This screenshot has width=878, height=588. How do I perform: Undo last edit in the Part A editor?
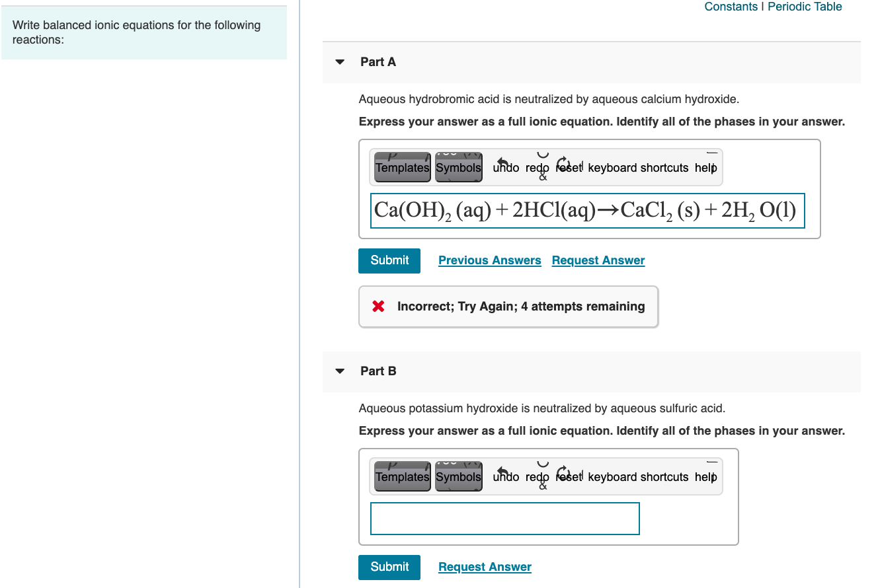[505, 167]
